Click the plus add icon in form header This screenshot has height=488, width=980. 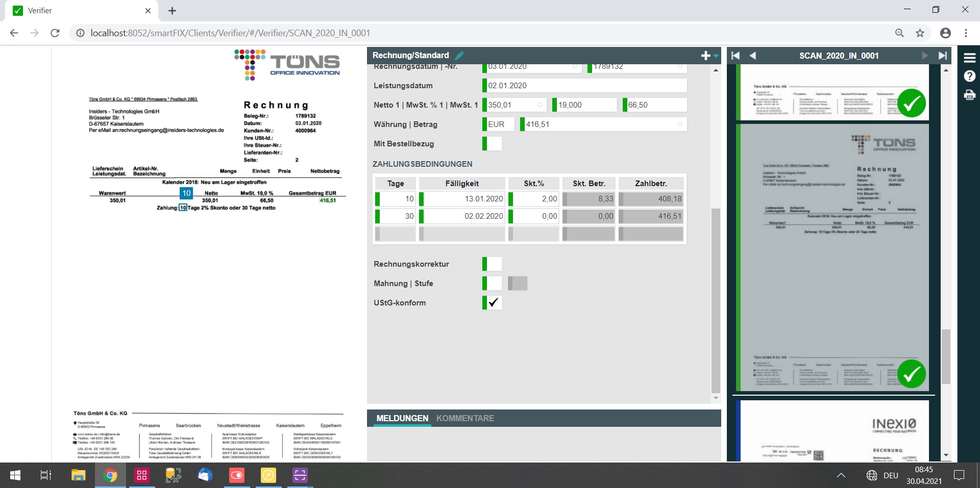pos(705,56)
